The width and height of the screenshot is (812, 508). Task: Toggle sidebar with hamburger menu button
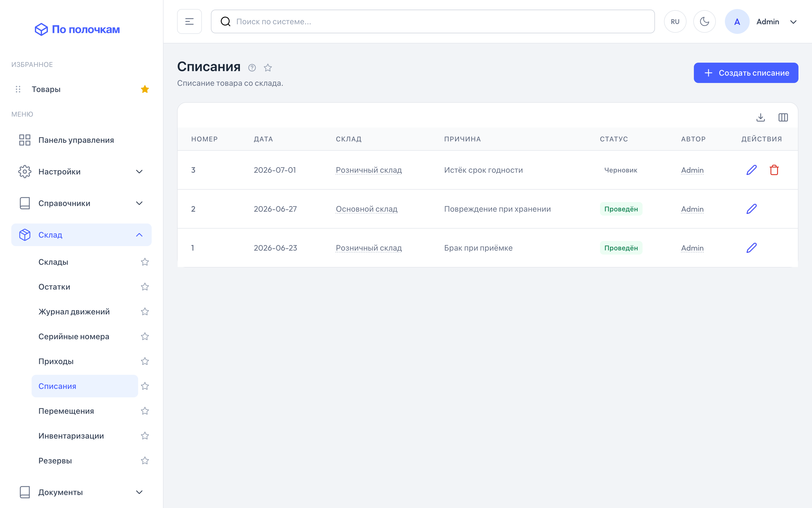click(x=189, y=21)
